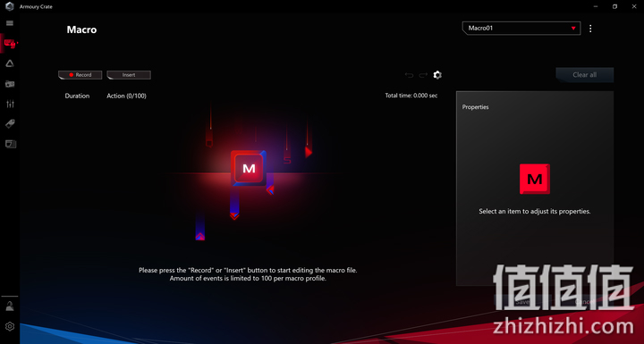The image size is (644, 344).
Task: Open the Game Library sidebar icon
Action: (x=10, y=84)
